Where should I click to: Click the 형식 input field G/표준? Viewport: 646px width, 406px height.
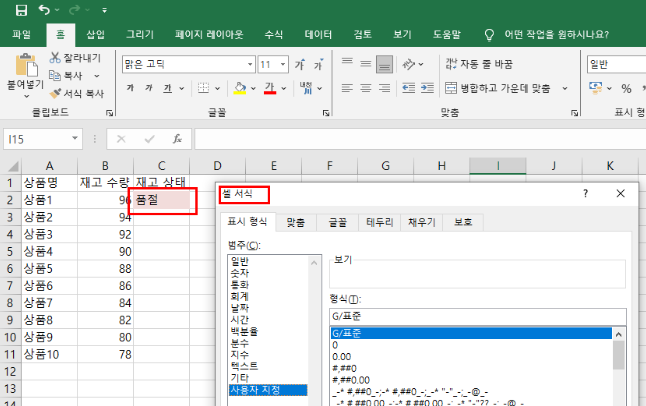click(478, 317)
